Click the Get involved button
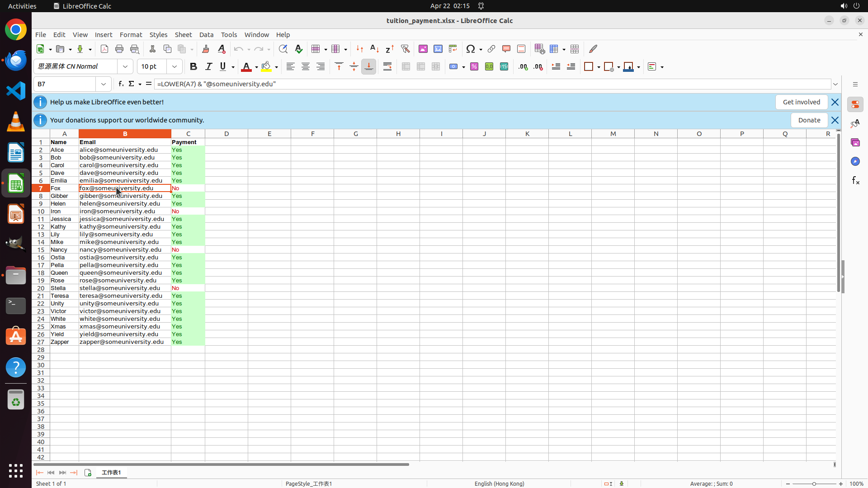The image size is (868, 488). [801, 102]
